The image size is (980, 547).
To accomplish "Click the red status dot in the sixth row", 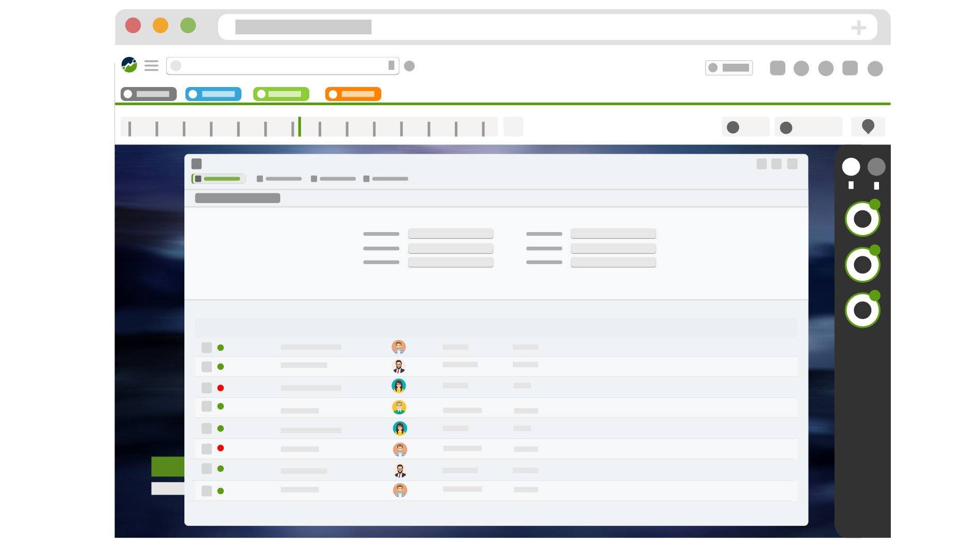I will tap(221, 448).
